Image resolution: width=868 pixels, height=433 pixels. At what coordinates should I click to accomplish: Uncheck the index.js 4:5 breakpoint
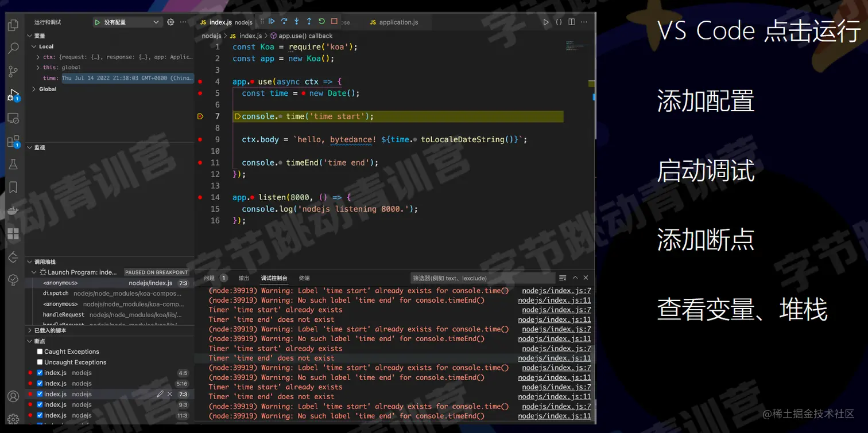pos(40,373)
